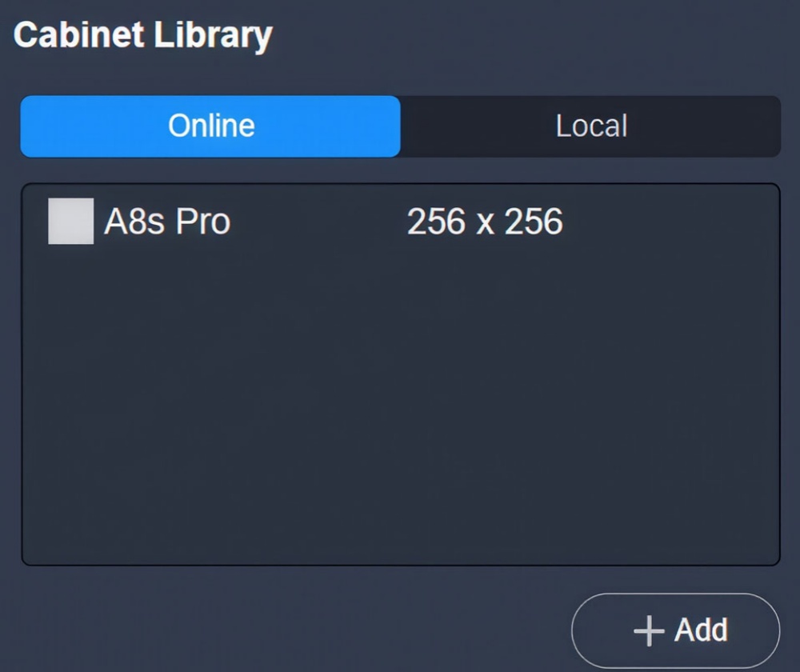The image size is (800, 672).
Task: Click the "Add" text label
Action: tap(701, 630)
